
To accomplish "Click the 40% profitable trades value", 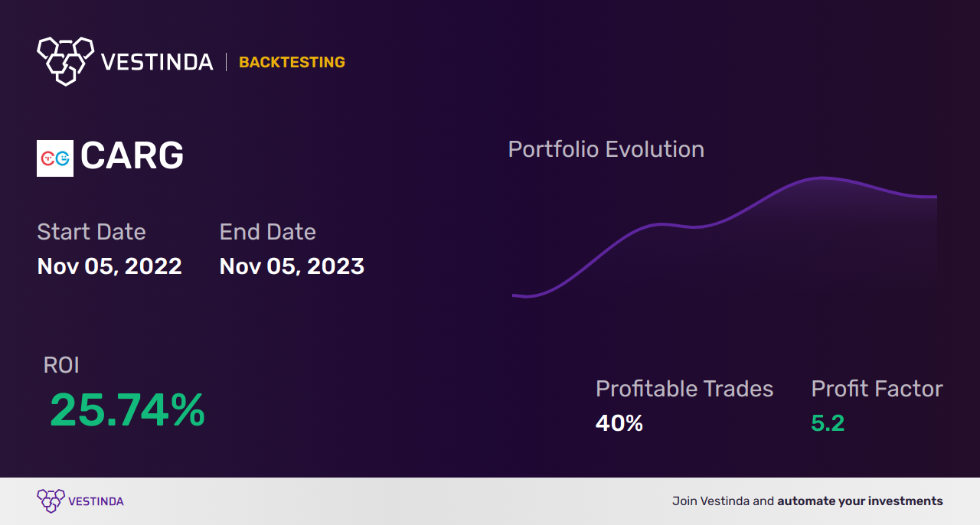I will tap(619, 423).
